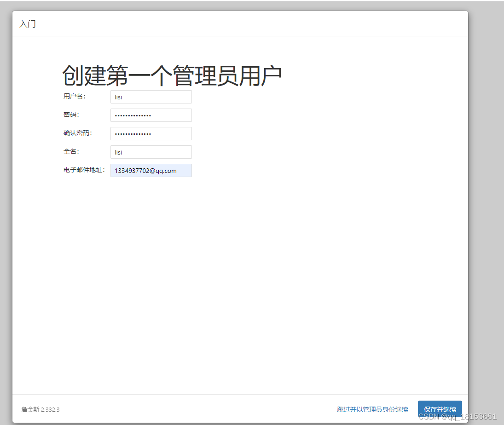Click the 确认密码 label
This screenshot has height=425, width=504.
click(x=77, y=133)
